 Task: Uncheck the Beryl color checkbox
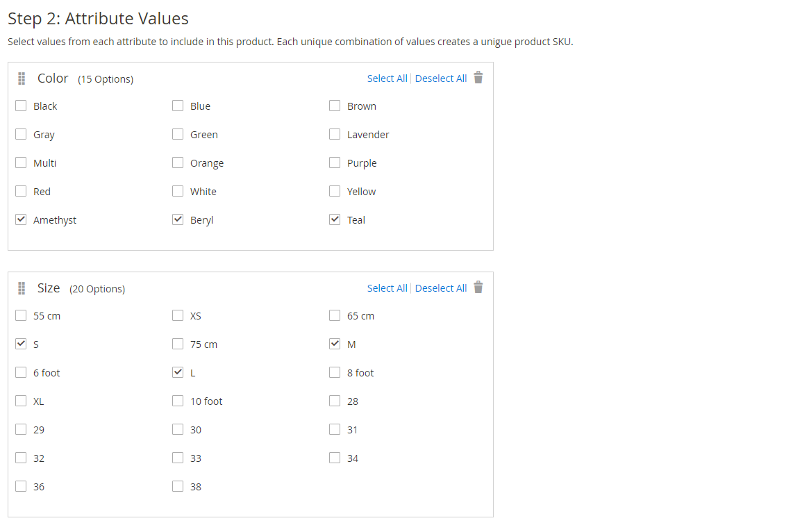pos(178,219)
